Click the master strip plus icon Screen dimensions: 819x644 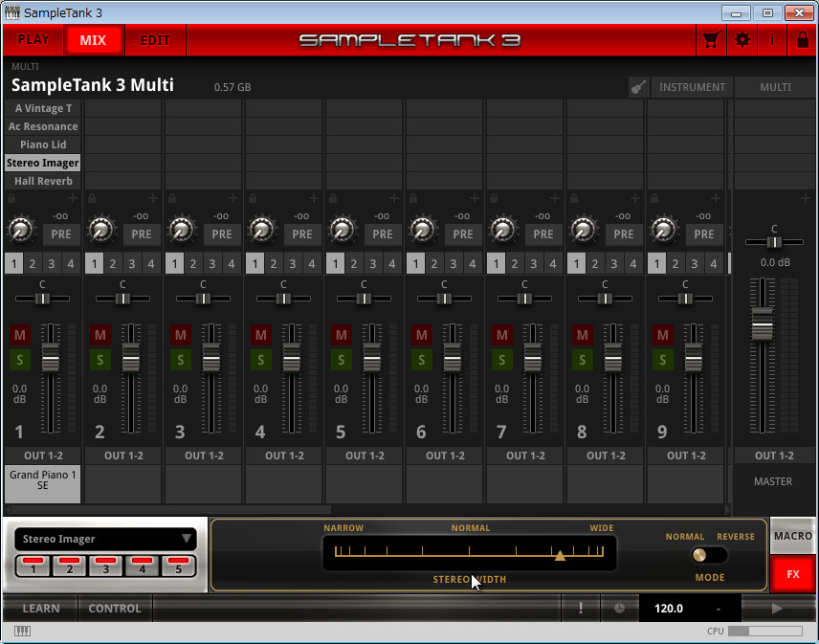[805, 198]
